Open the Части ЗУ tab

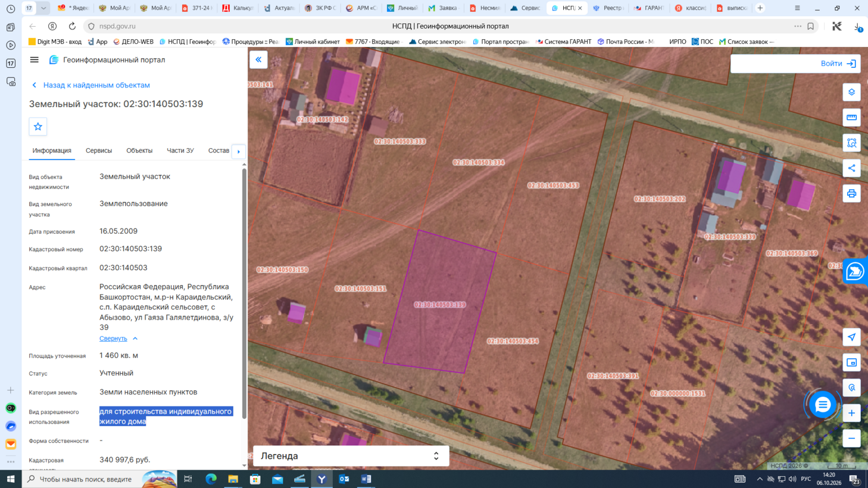pyautogui.click(x=180, y=151)
